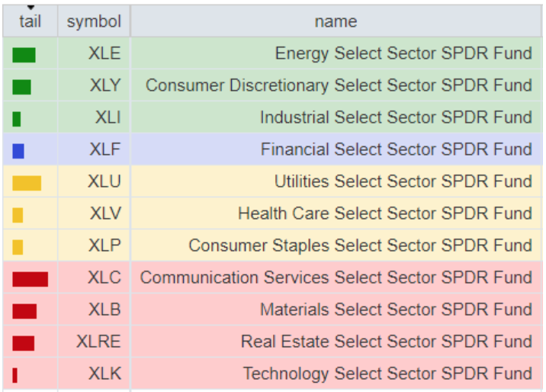The width and height of the screenshot is (546, 392).
Task: Click the green tail bar for XLY
Action: click(x=21, y=87)
